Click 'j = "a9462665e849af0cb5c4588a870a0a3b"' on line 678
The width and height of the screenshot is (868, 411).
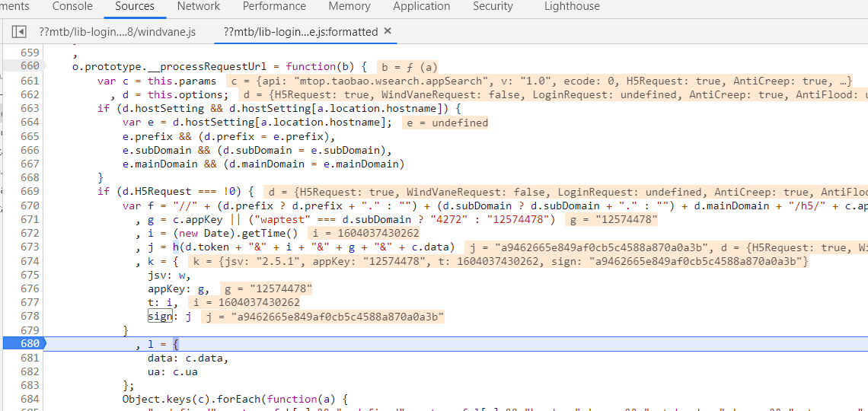click(x=325, y=316)
